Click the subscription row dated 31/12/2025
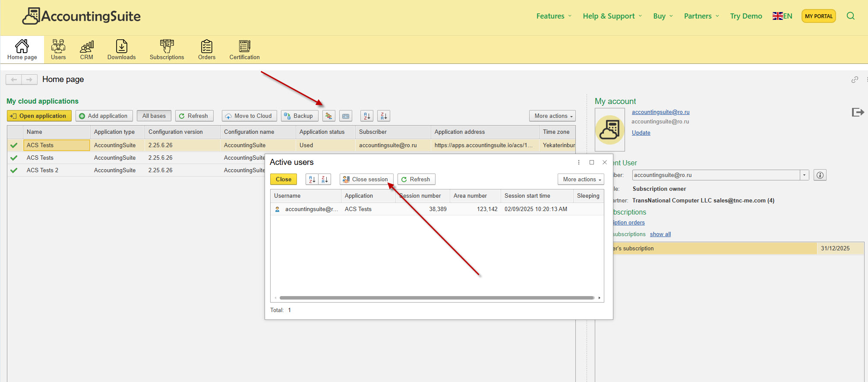Viewport: 868px width, 382px height. pos(738,249)
